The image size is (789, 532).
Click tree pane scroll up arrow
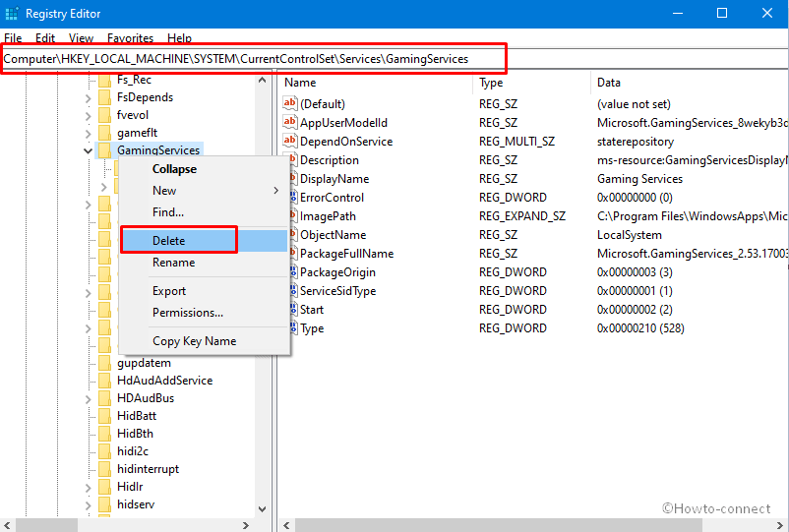(x=262, y=80)
